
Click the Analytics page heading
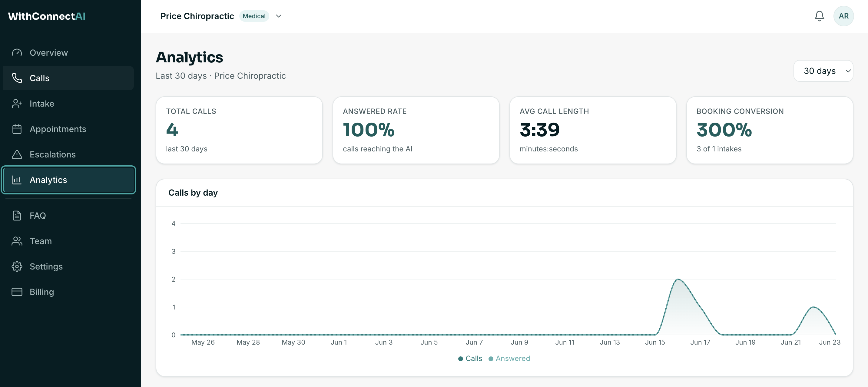[x=189, y=57]
